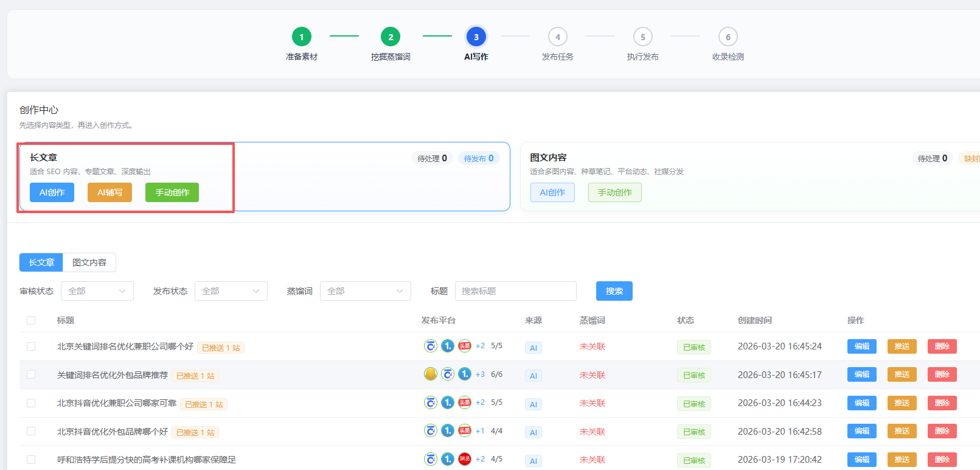Click +1 more platforms in 16:42:58 row
The image size is (980, 470).
tap(481, 431)
